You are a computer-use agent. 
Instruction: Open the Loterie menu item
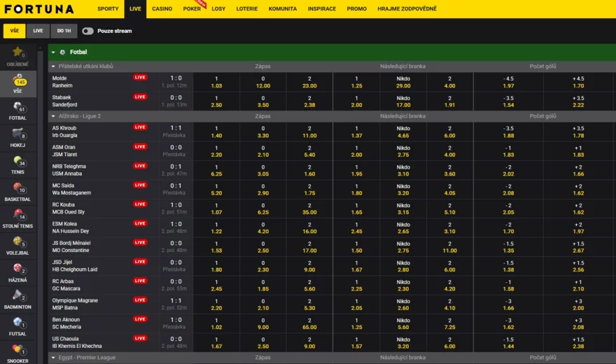tap(246, 8)
